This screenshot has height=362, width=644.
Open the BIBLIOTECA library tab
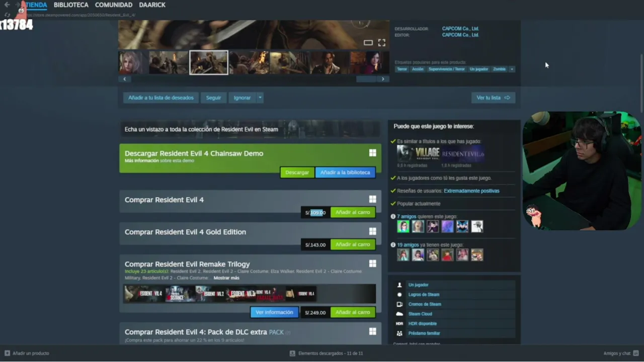[71, 5]
